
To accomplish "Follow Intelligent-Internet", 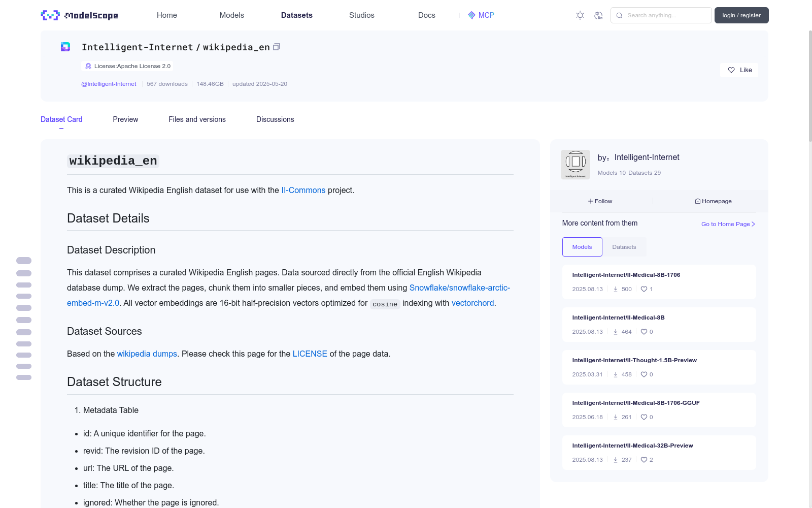I will [x=600, y=201].
